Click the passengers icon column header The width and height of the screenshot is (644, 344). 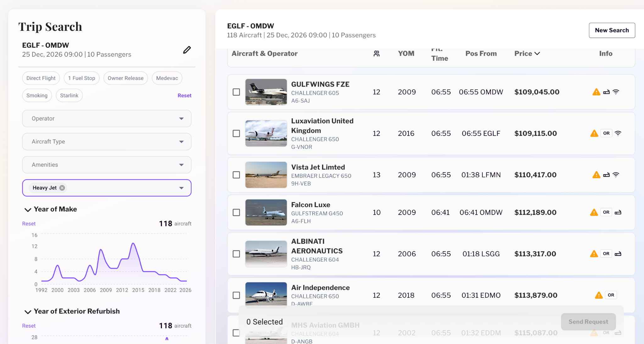click(x=376, y=54)
